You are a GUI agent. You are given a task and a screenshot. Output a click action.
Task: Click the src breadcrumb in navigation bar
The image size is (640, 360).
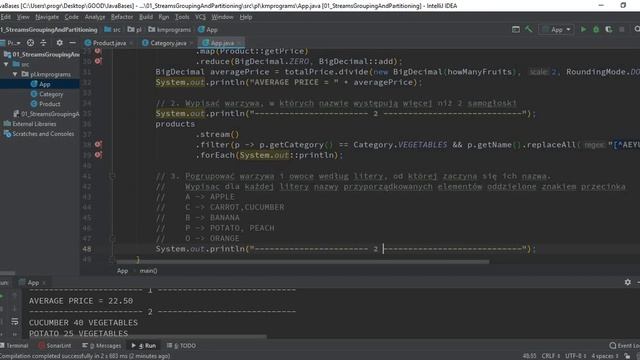[113, 29]
